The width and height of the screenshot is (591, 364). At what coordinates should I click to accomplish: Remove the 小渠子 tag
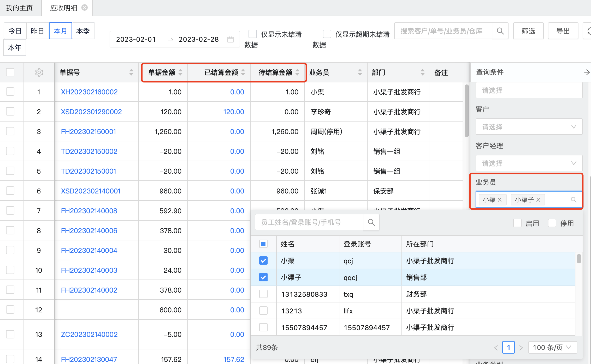pos(538,200)
